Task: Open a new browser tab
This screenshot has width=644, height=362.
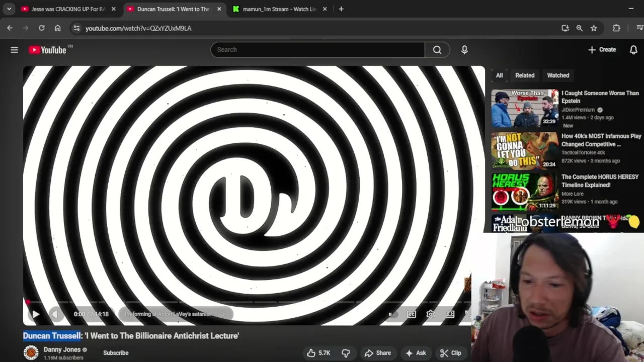Action: coord(341,9)
